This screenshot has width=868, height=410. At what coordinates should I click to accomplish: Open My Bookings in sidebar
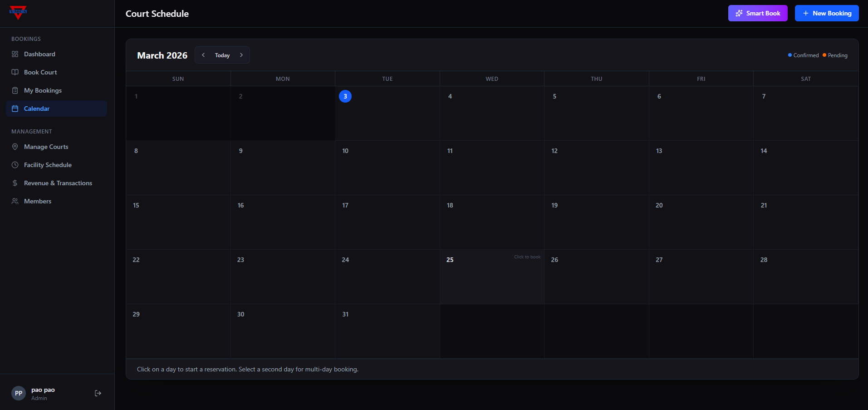click(x=57, y=90)
